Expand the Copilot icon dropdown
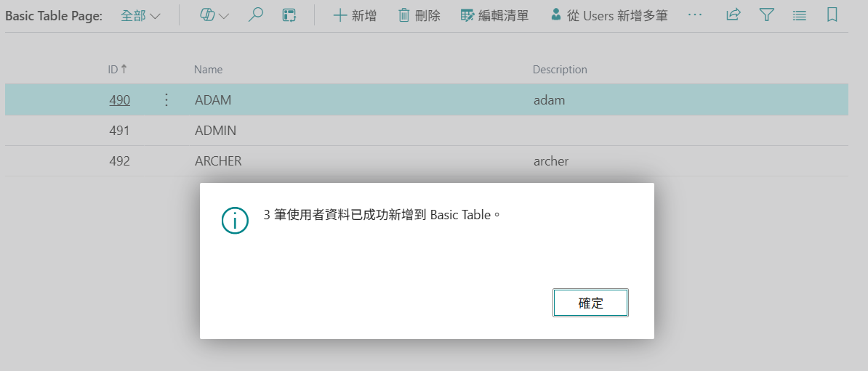 click(214, 15)
